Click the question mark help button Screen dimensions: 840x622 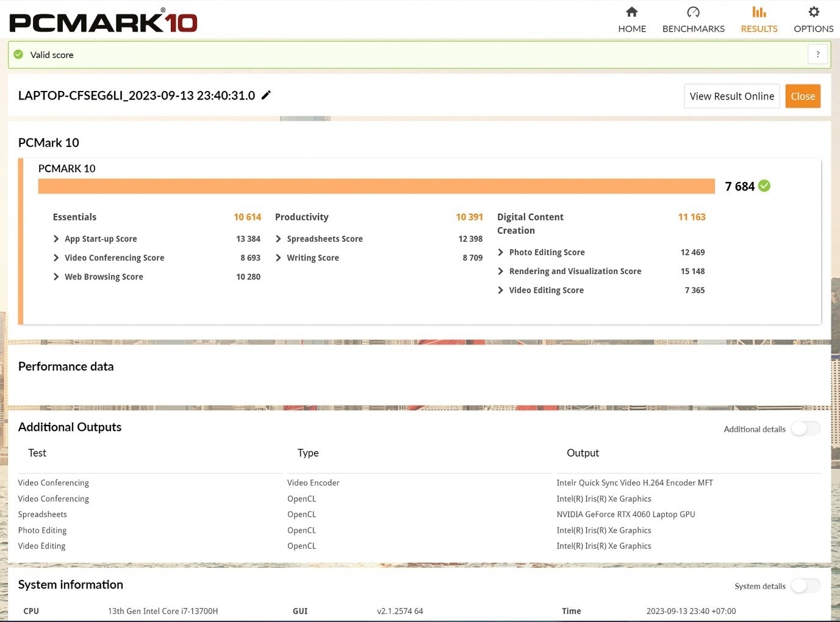click(818, 54)
